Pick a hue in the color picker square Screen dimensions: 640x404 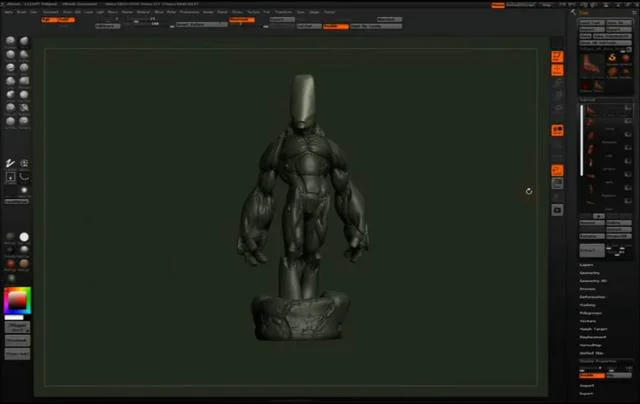tap(17, 301)
